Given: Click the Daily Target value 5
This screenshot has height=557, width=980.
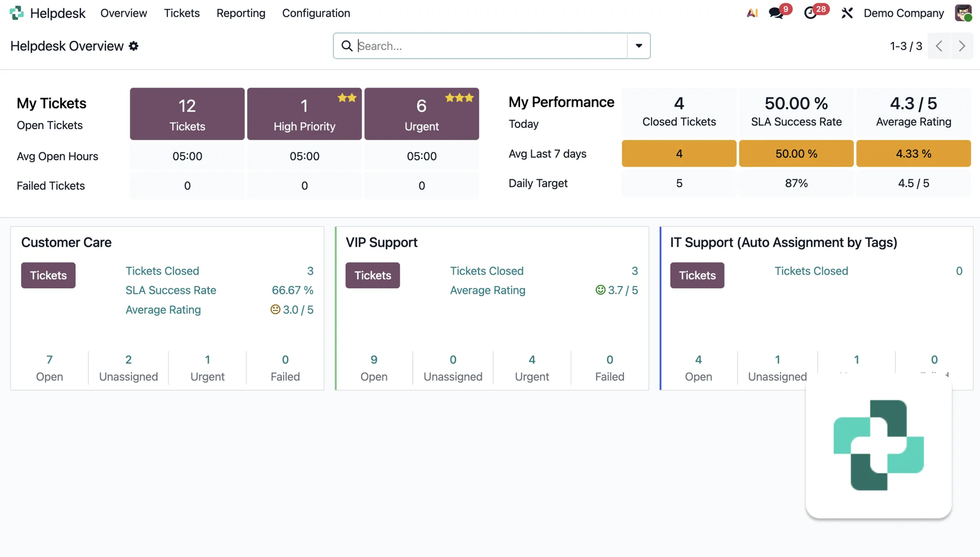Looking at the screenshot, I should 679,183.
